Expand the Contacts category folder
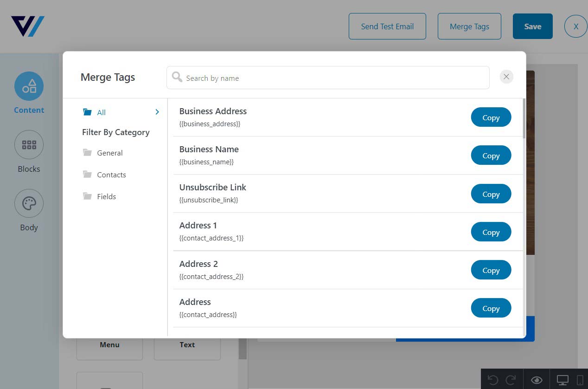Image resolution: width=588 pixels, height=389 pixels. [x=111, y=175]
